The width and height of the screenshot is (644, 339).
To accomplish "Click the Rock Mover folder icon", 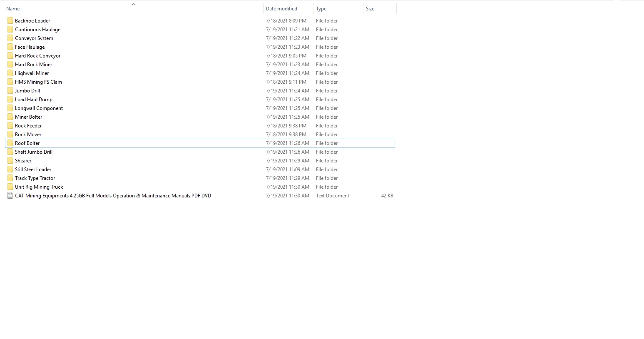I will pos(10,134).
